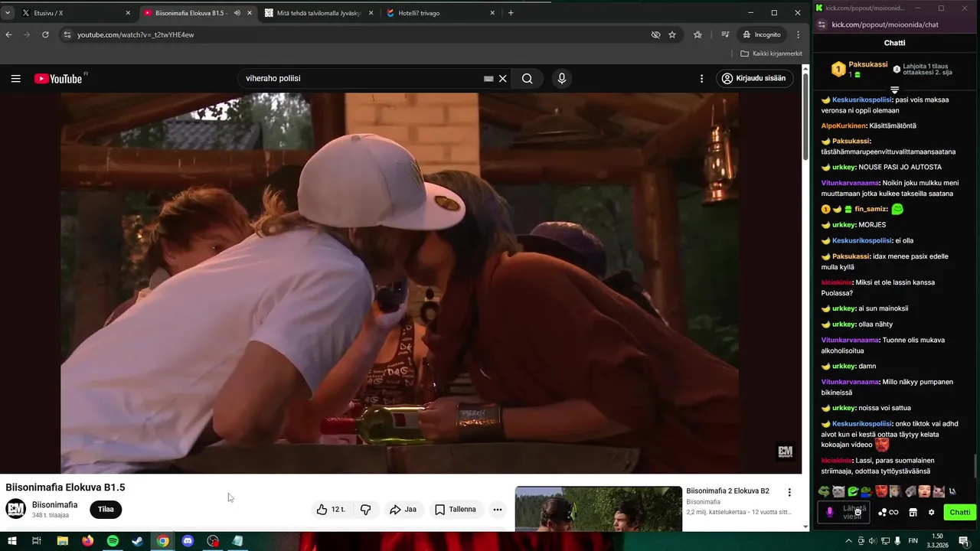Go back in Chrome
Viewport: 980px width, 551px height.
[x=8, y=34]
